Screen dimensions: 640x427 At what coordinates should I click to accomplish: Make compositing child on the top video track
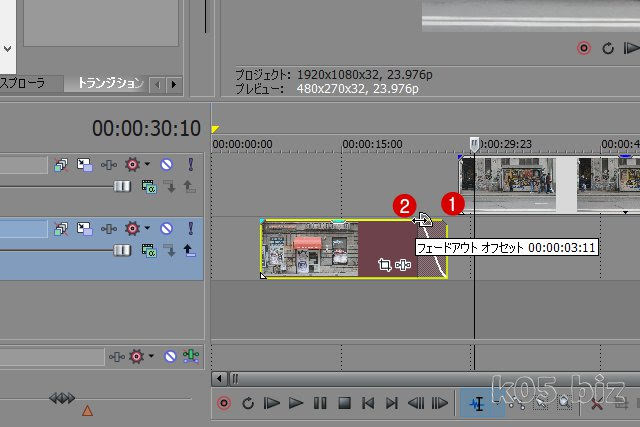(170, 187)
